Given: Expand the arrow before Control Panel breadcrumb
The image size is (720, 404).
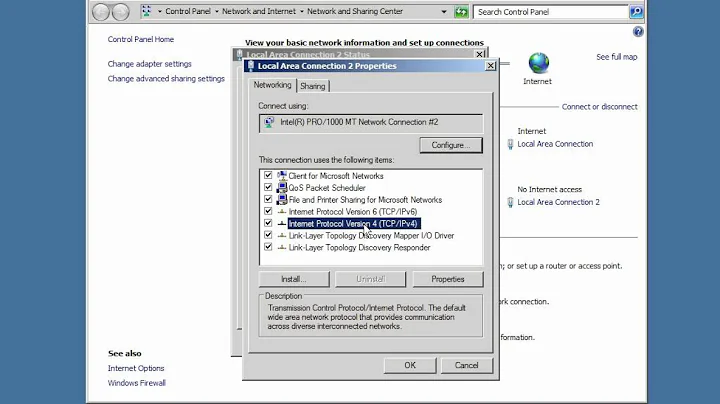Looking at the screenshot, I should [x=159, y=11].
